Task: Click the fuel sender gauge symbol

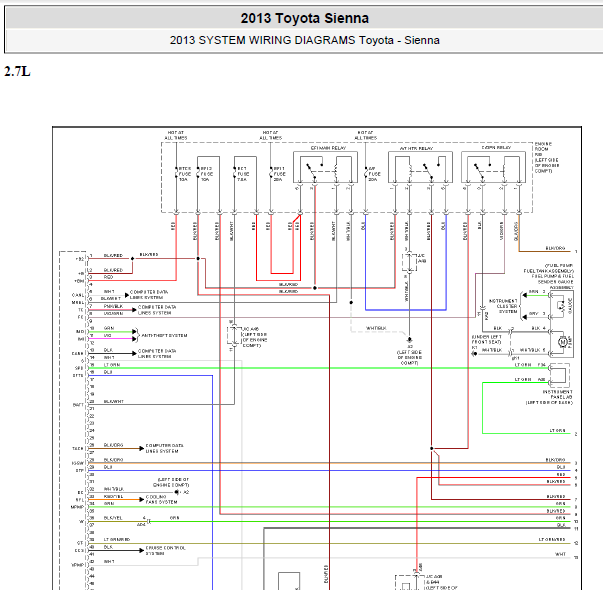Action: coord(561,305)
